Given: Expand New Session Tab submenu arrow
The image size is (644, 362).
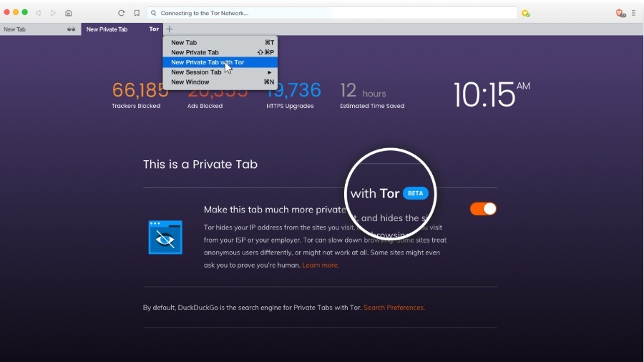Looking at the screenshot, I should pyautogui.click(x=270, y=72).
